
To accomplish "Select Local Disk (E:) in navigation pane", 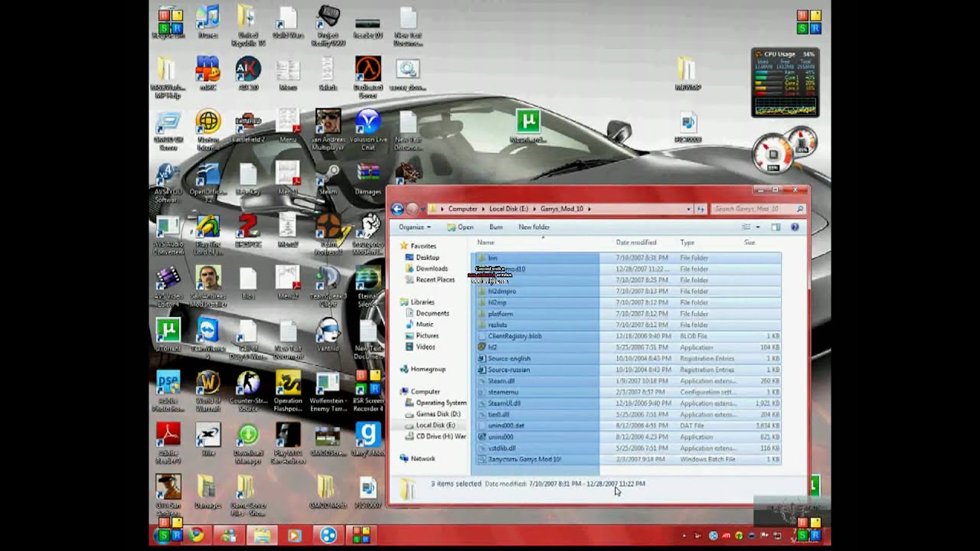I will click(434, 425).
